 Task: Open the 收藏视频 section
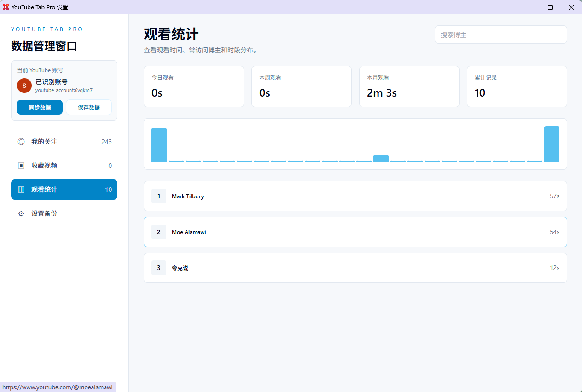point(64,166)
